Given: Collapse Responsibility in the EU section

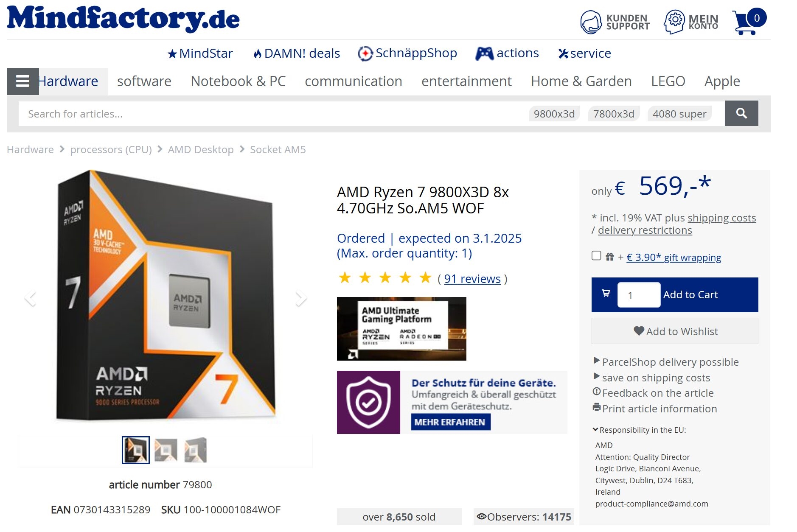Looking at the screenshot, I should tap(595, 430).
